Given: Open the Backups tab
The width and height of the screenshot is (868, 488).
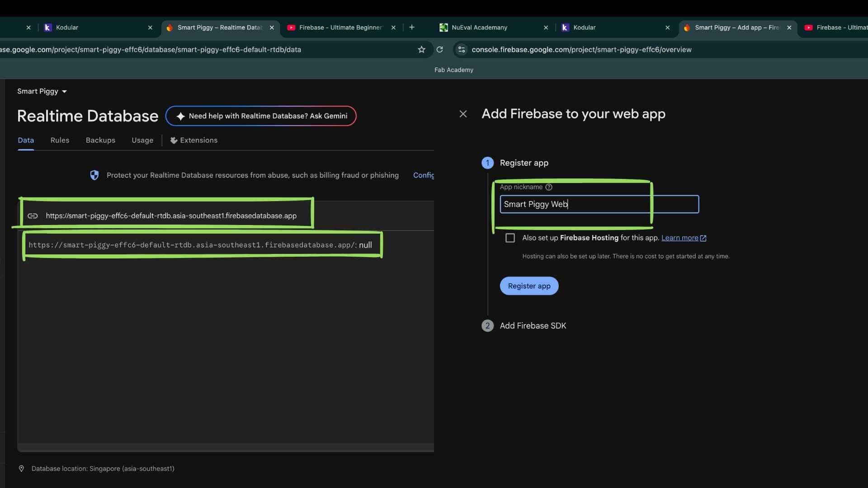Looking at the screenshot, I should point(100,141).
